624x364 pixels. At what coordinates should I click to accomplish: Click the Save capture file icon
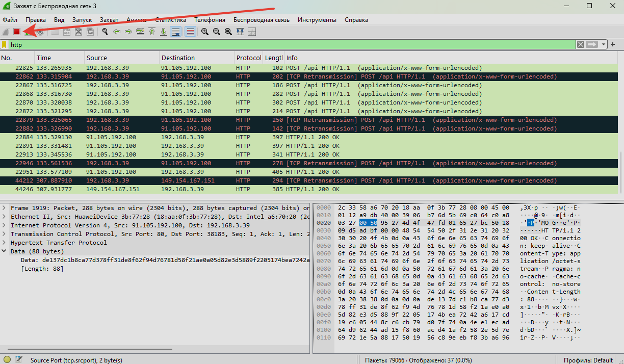click(x=67, y=32)
